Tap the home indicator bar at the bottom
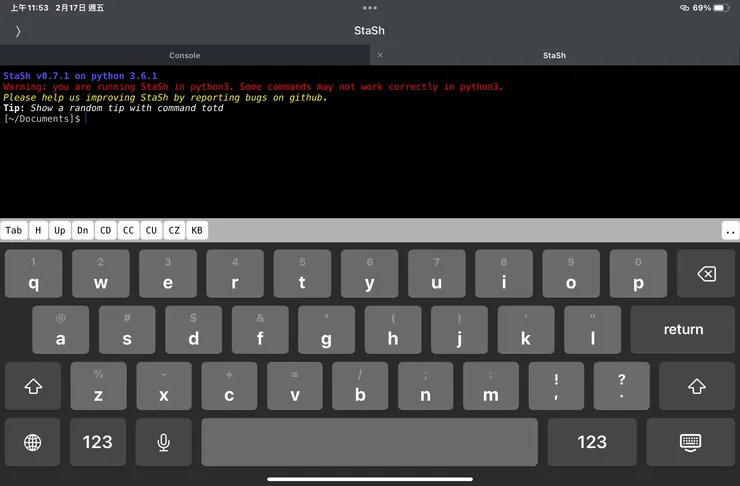This screenshot has width=740, height=486. (x=370, y=479)
